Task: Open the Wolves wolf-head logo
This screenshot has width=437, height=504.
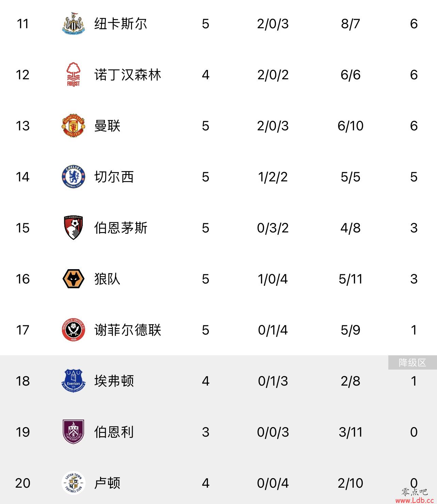Action: [x=74, y=279]
